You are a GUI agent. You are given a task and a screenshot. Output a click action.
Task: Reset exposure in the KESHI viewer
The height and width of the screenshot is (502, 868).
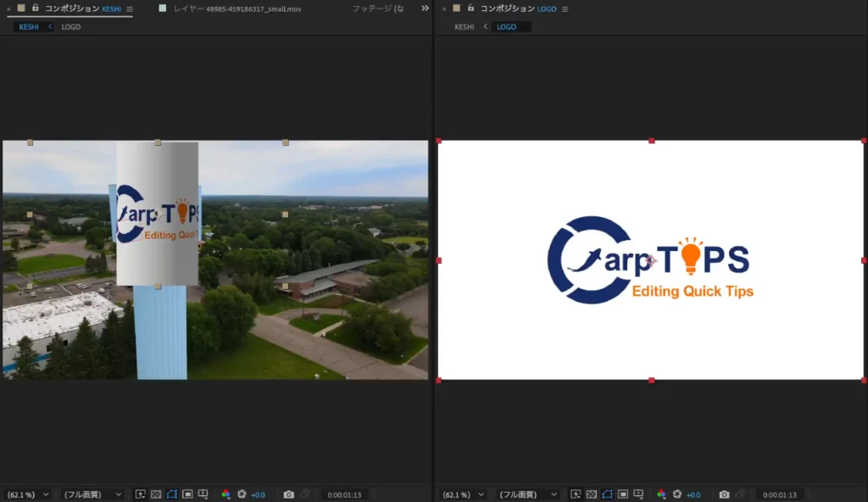pos(242,494)
